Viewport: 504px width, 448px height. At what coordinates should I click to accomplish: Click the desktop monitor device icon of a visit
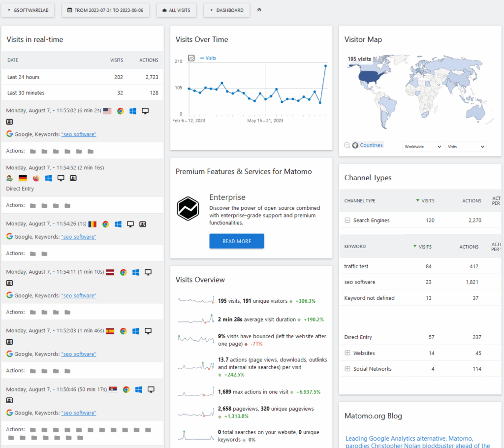[145, 111]
